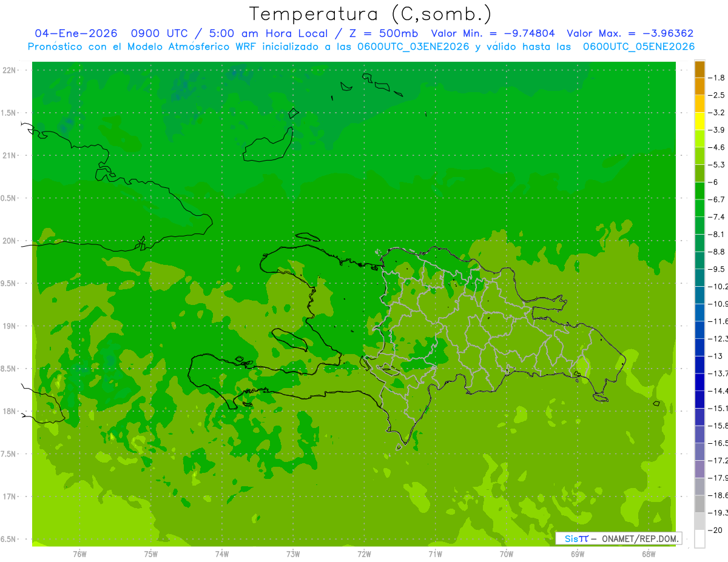Click legend swatch between -3.2 and -3.9
Image resolution: width=728 pixels, height=562 pixels.
point(699,121)
